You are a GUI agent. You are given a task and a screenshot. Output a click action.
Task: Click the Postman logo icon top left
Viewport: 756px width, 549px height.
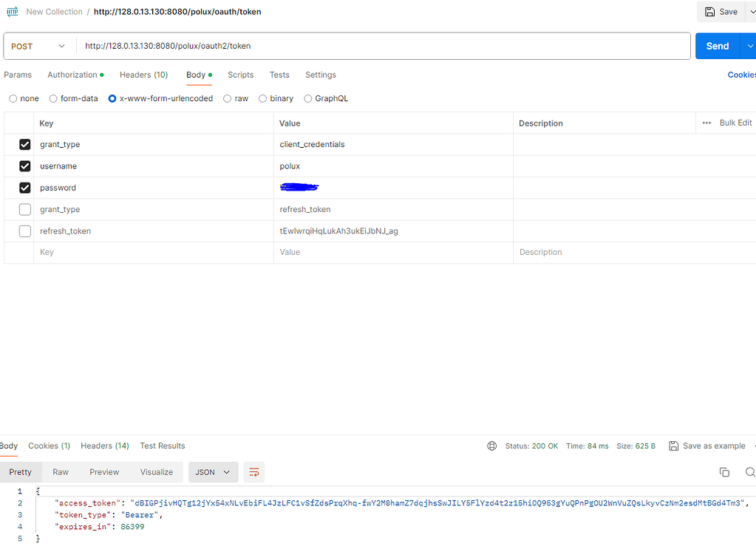pos(11,11)
